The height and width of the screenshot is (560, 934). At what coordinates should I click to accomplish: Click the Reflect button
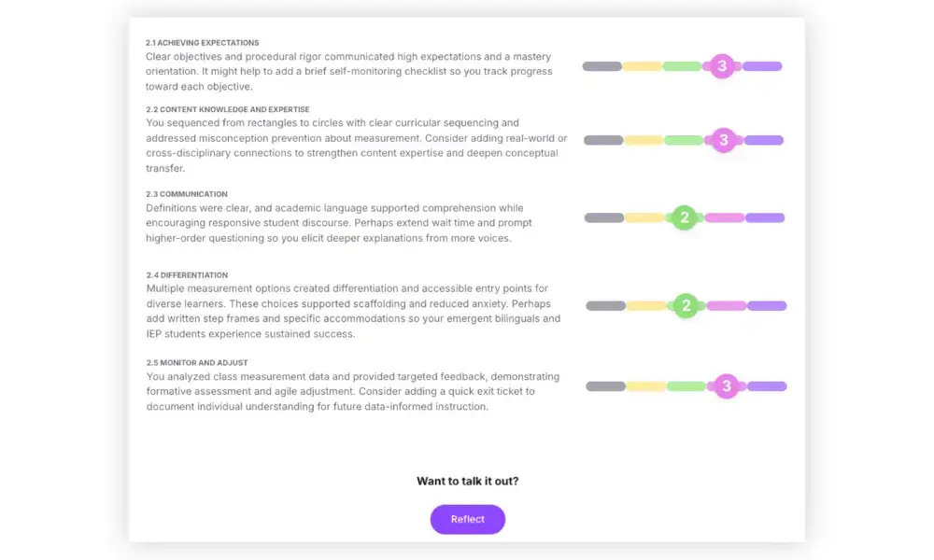[x=467, y=519]
